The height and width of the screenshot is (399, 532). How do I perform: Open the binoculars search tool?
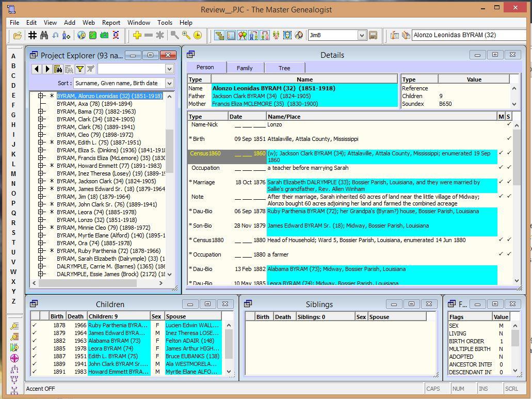point(44,35)
